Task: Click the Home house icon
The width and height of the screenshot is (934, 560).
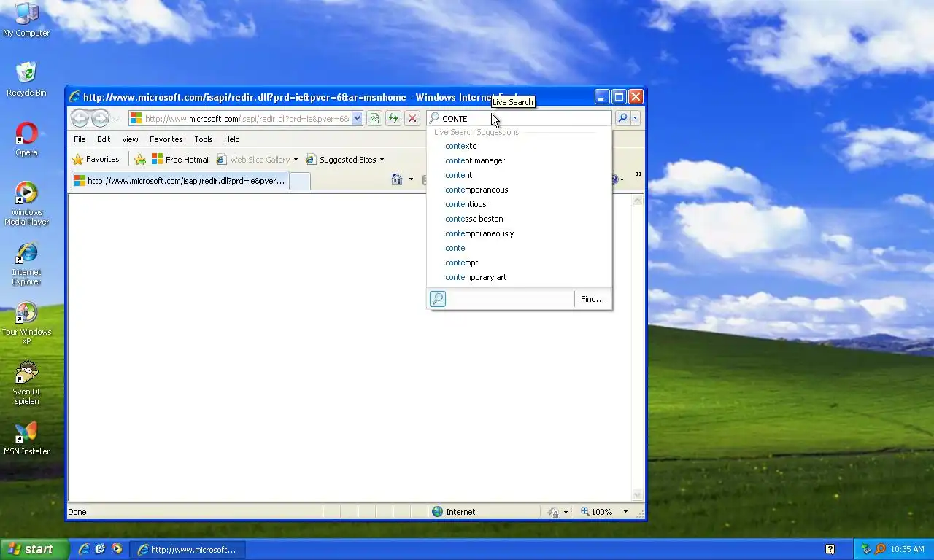Action: click(397, 179)
